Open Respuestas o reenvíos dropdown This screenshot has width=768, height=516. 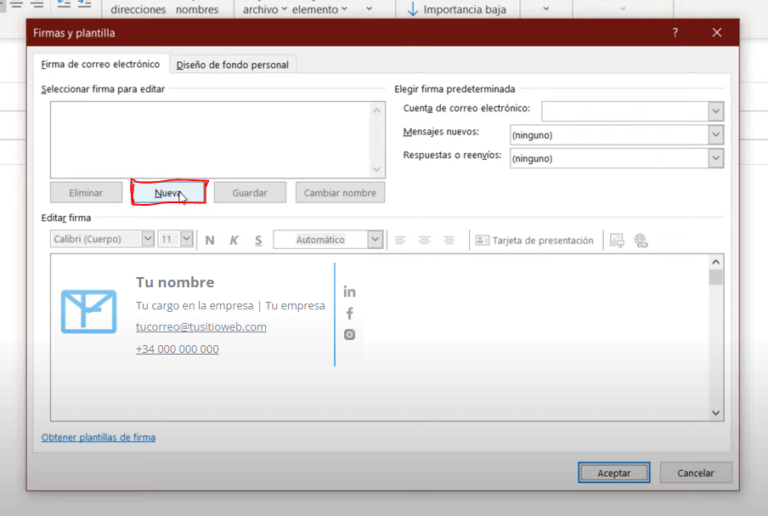click(x=715, y=158)
